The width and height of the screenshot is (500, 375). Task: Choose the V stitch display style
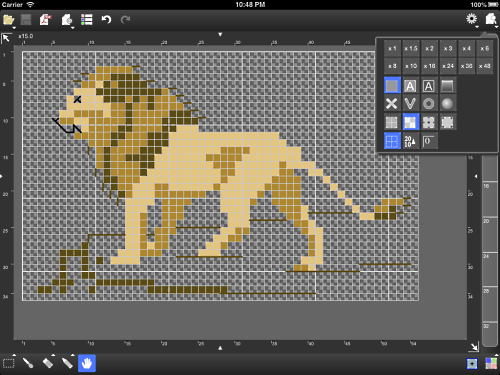click(410, 104)
